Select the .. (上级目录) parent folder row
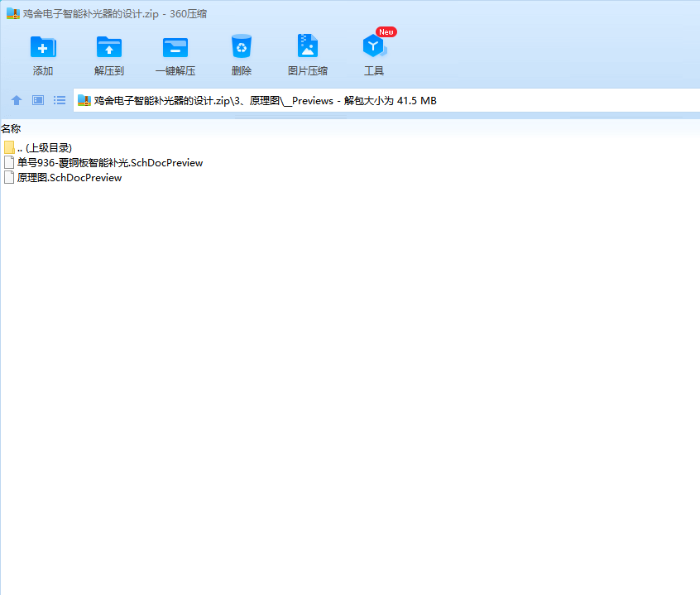 (44, 148)
